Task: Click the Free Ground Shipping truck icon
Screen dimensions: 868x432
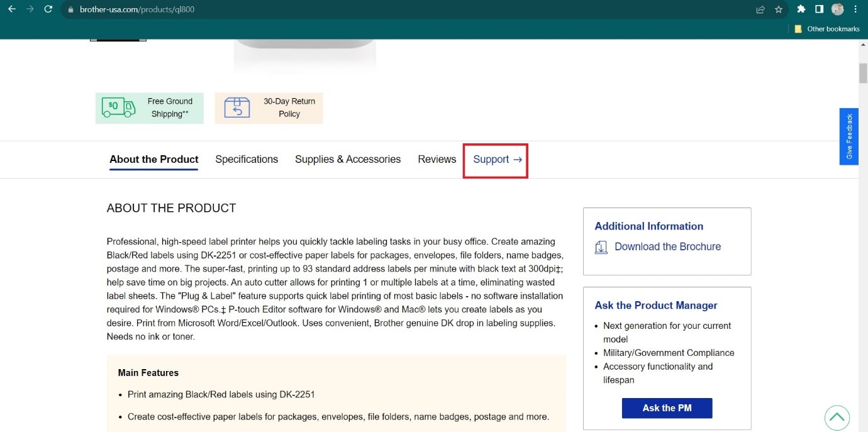Action: [x=117, y=108]
